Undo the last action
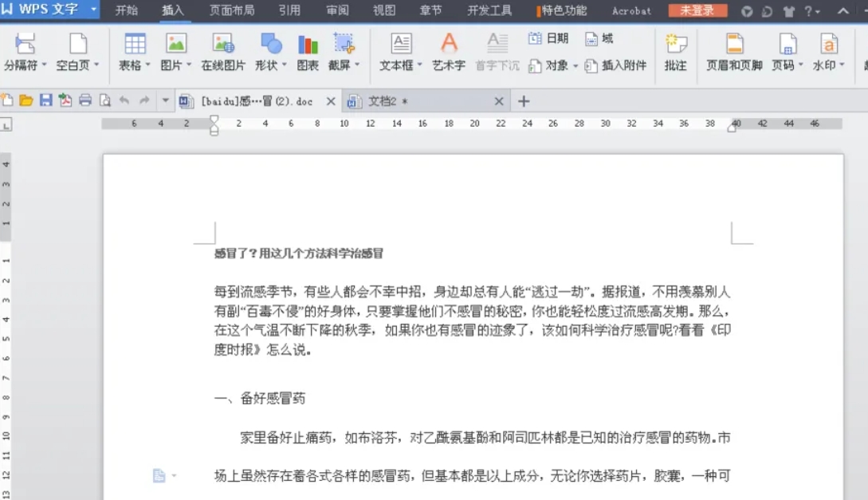This screenshot has width=868, height=500. pyautogui.click(x=124, y=100)
